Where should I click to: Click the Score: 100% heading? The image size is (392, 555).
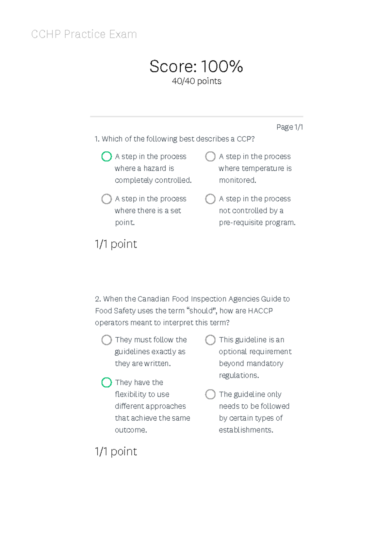coord(196,68)
